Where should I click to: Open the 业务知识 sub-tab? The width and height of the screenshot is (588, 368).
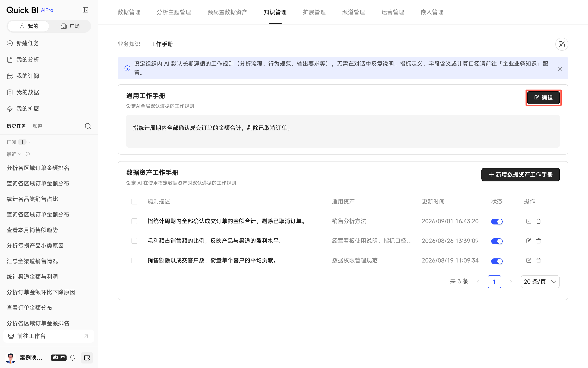(x=129, y=44)
